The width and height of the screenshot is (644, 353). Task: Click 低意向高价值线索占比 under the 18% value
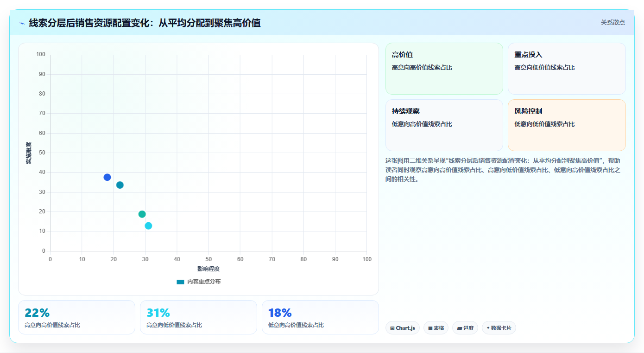[x=296, y=325]
